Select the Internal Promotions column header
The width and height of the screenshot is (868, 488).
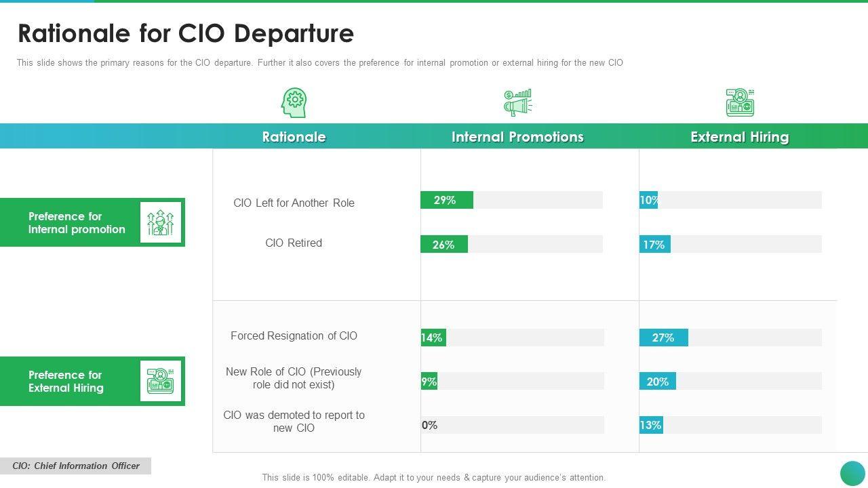[x=517, y=137]
